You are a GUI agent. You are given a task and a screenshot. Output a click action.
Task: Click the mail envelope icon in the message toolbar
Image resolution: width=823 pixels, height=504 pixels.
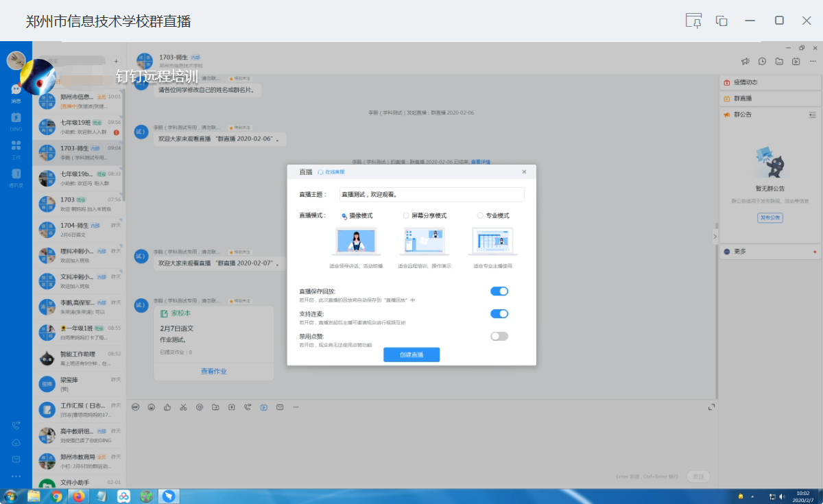coord(280,407)
